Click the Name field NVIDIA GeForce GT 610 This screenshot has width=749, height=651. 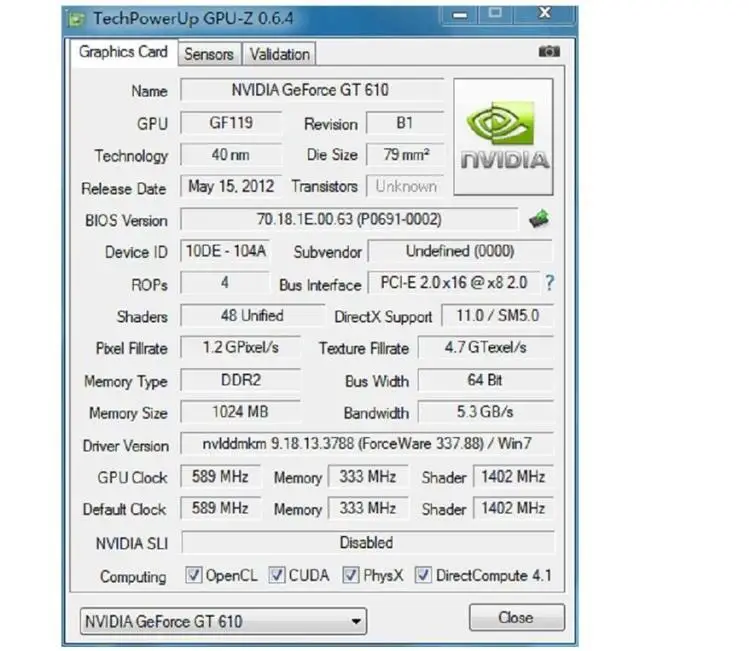click(x=311, y=90)
